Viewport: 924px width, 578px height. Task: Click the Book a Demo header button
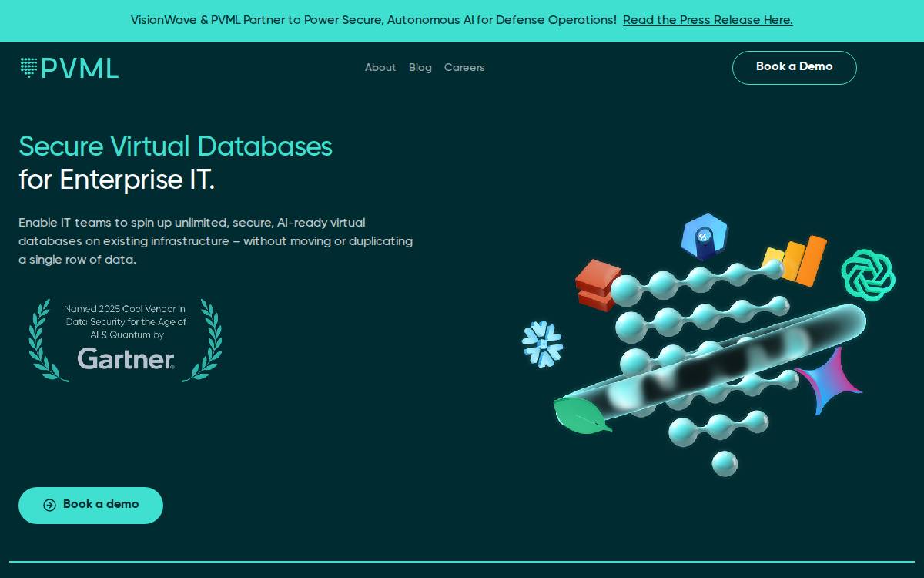(794, 68)
